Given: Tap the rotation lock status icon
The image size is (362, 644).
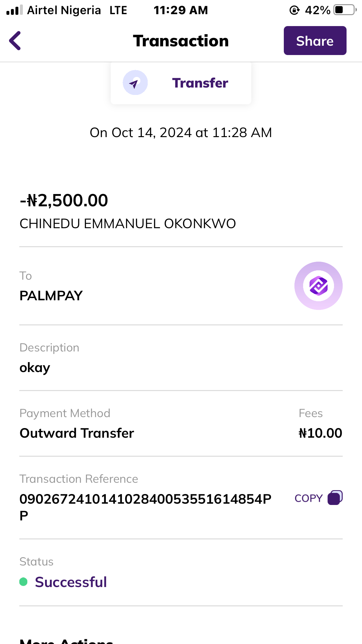Looking at the screenshot, I should point(294,10).
